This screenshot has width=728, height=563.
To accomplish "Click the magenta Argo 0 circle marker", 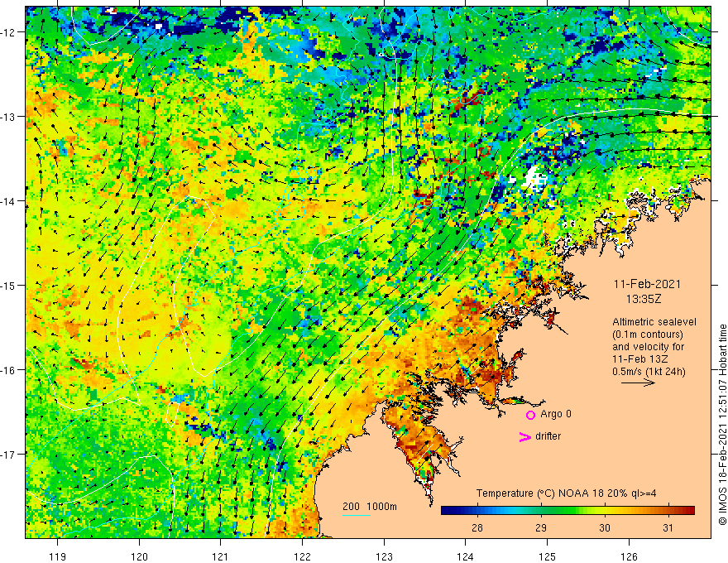I will coord(530,414).
